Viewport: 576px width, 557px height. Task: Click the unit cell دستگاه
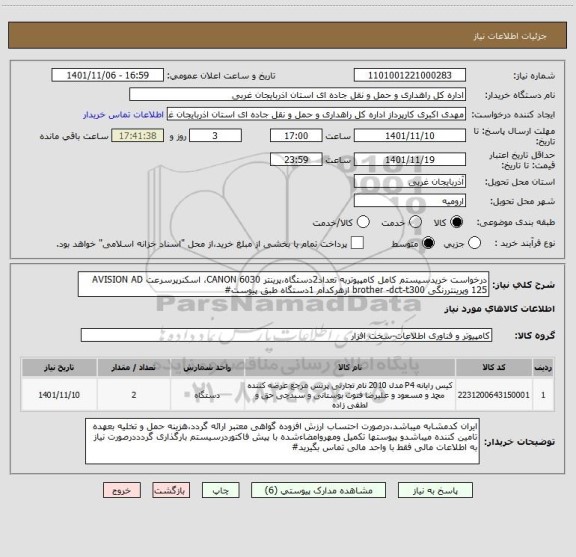click(x=207, y=395)
